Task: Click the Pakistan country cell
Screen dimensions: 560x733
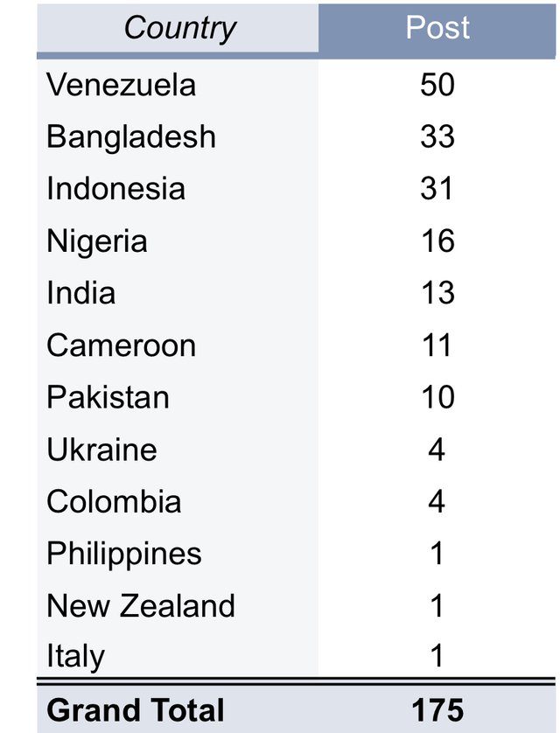Action: click(x=108, y=397)
